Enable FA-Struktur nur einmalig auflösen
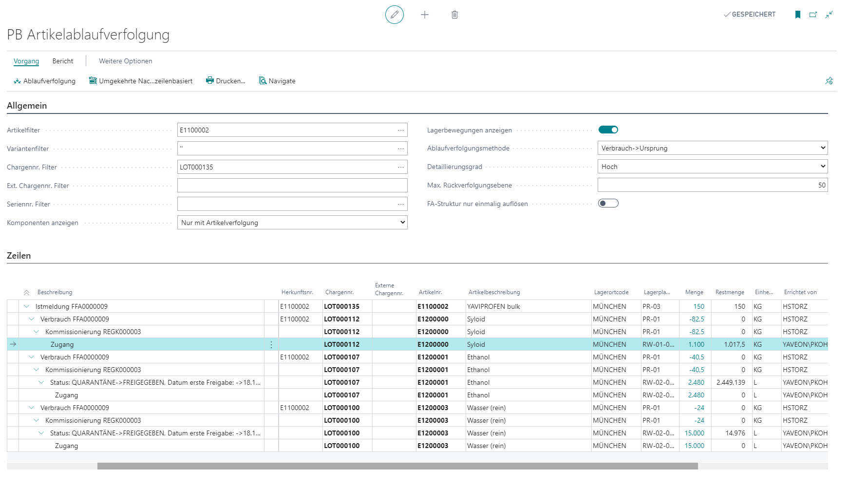868x488 pixels. (608, 204)
